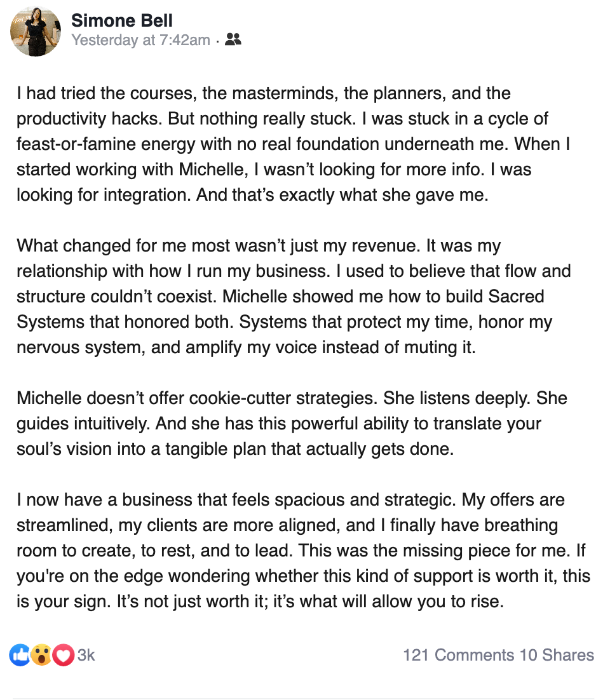610x700 pixels.
Task: Click the paragraph beginning 'I had tried'
Action: coord(294,144)
